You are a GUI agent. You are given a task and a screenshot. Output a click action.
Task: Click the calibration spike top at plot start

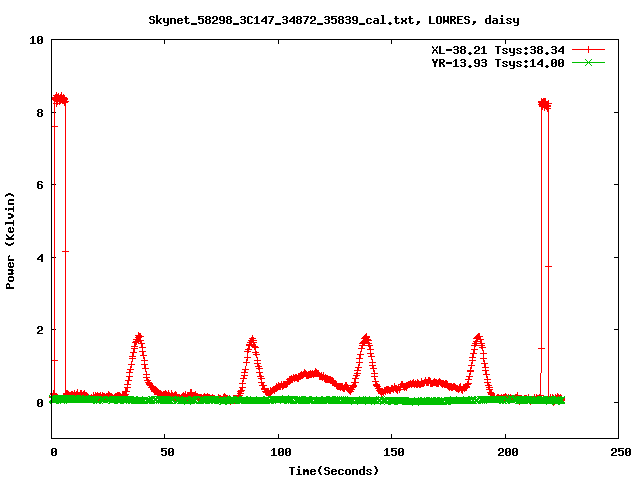click(x=60, y=99)
